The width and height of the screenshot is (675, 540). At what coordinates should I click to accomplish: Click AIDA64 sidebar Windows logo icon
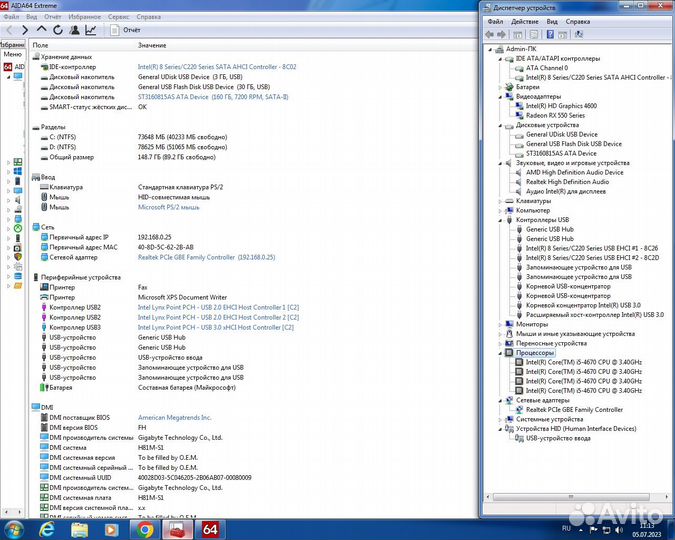click(x=18, y=171)
